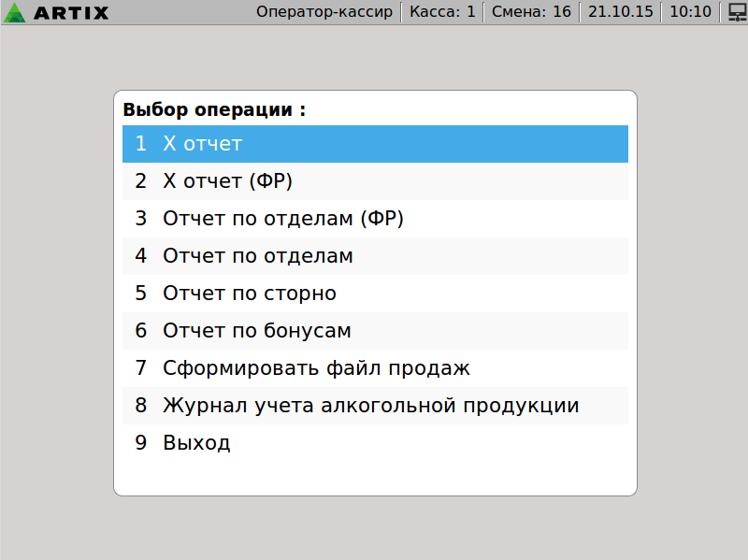Select the plain Отчет по отделам entry
The image size is (748, 560).
[x=374, y=256]
